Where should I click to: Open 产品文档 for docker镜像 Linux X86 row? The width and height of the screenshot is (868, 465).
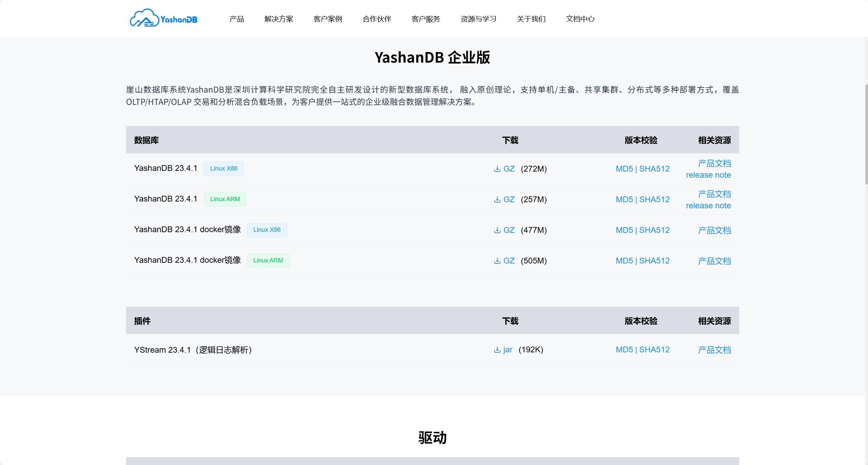pyautogui.click(x=714, y=230)
